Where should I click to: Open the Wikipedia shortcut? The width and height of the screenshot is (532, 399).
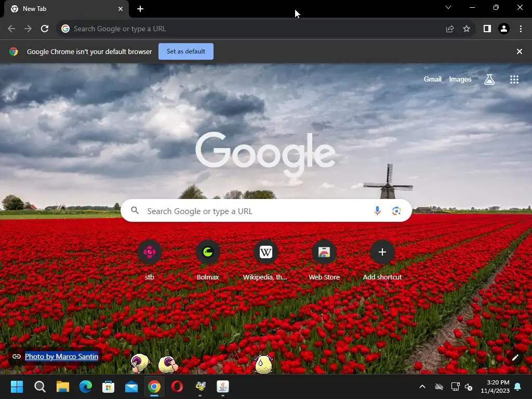tap(265, 261)
